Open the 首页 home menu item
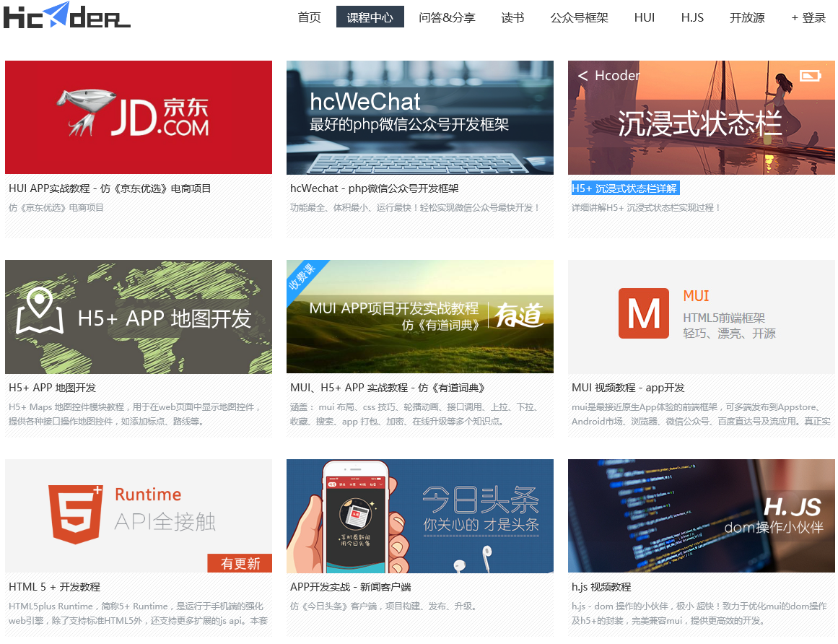This screenshot has height=644, width=838. pos(310,17)
